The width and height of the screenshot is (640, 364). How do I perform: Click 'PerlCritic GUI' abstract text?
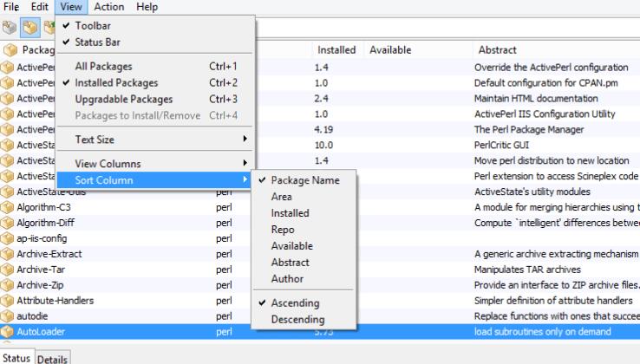[x=501, y=146]
